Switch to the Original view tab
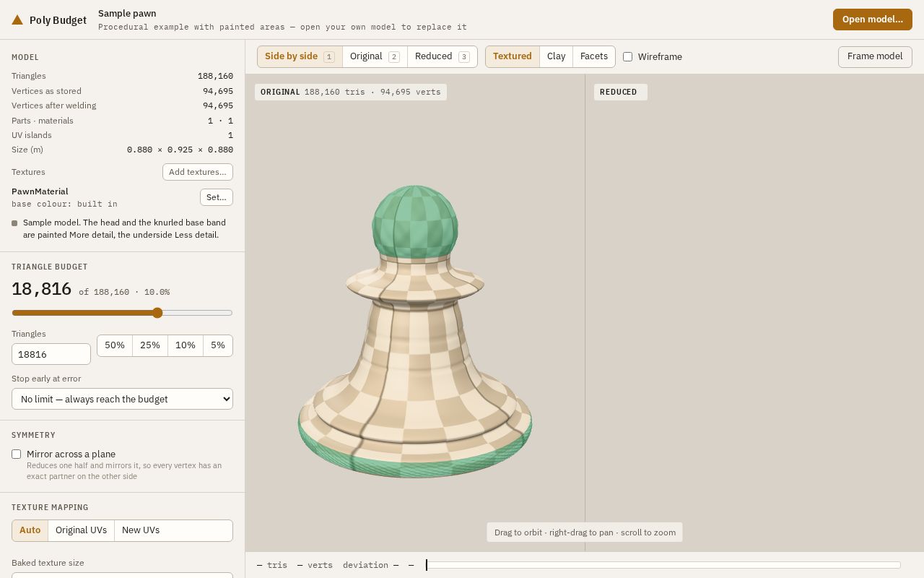The width and height of the screenshot is (924, 578). (x=375, y=56)
